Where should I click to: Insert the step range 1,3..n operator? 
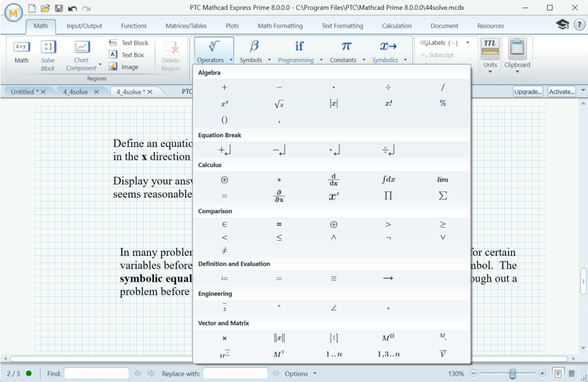click(x=388, y=354)
